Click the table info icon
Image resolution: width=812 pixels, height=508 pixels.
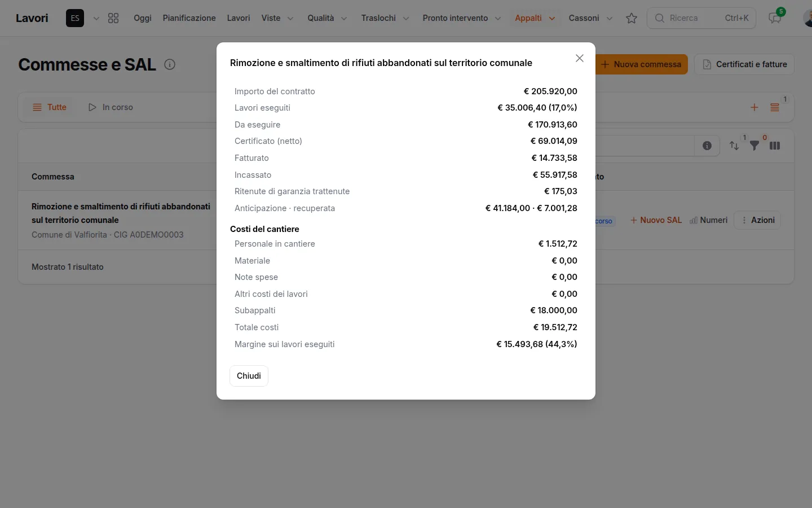pyautogui.click(x=707, y=146)
